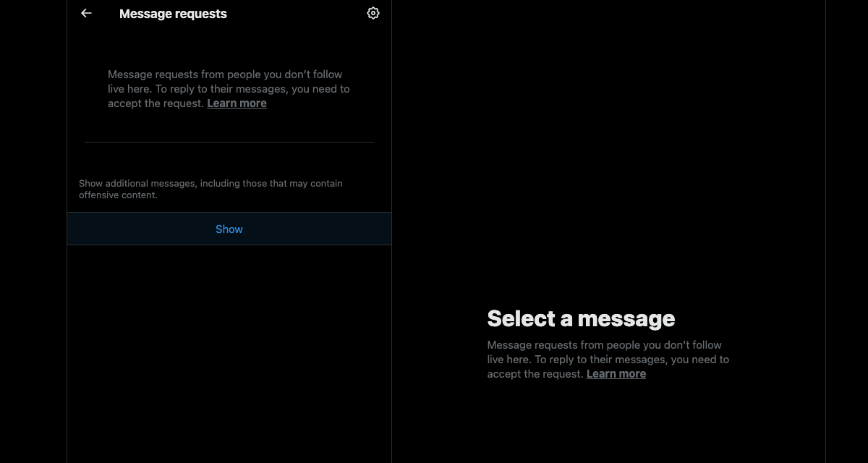Select the Learn more link in left pane
Image resolution: width=868 pixels, height=463 pixels.
pos(237,103)
